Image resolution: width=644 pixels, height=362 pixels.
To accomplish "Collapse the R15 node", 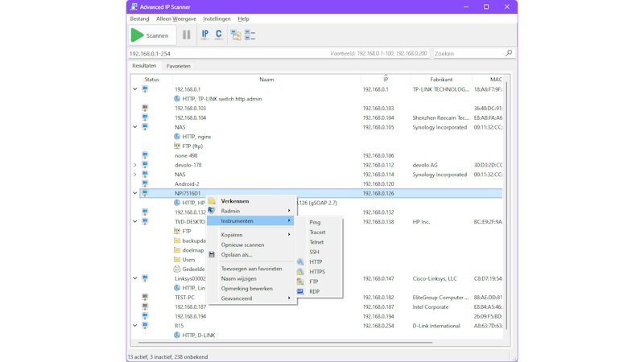I will click(134, 326).
